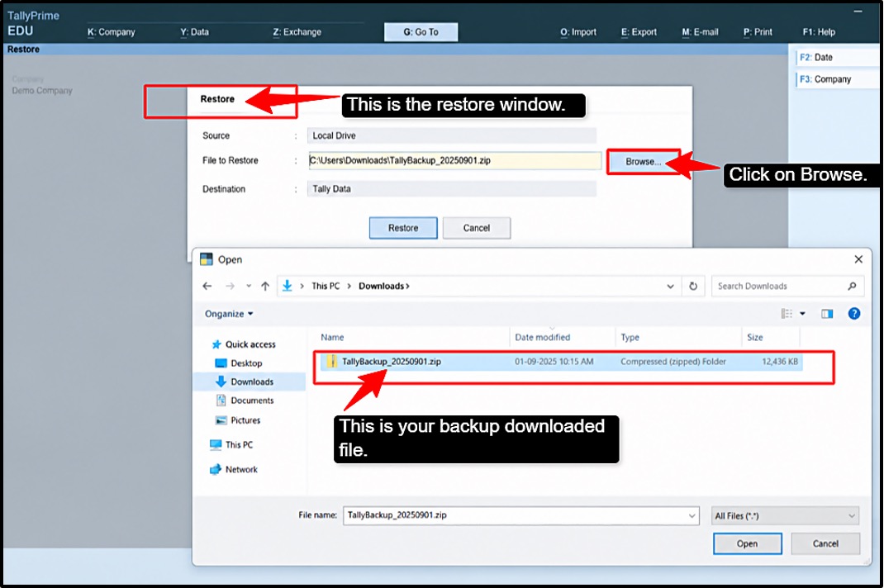Screen dimensions: 884x588
Task: Click the zip folder icon of TallyBackup file
Action: pyautogui.click(x=331, y=362)
